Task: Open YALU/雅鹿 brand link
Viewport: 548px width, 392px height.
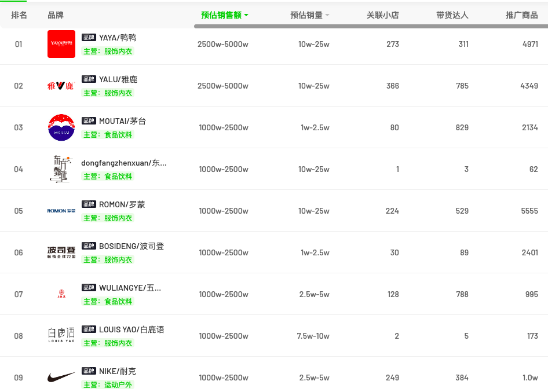Action: [118, 79]
